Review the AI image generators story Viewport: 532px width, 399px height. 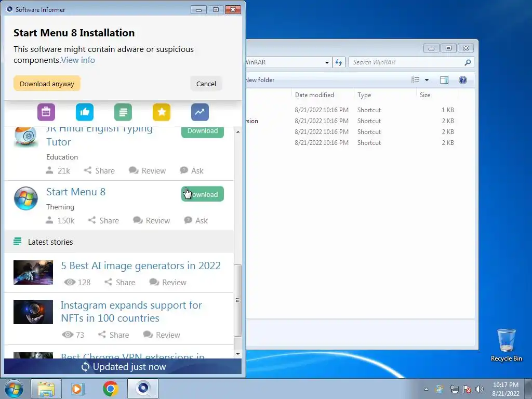168,282
